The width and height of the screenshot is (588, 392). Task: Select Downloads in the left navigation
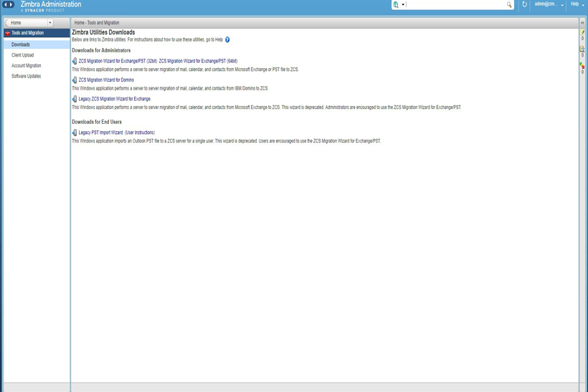tap(37, 44)
